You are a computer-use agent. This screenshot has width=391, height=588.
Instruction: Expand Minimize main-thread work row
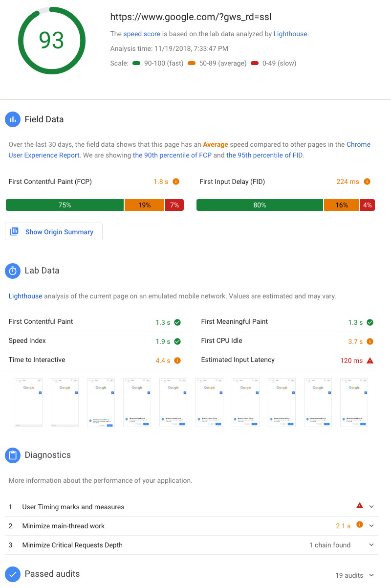pos(371,526)
